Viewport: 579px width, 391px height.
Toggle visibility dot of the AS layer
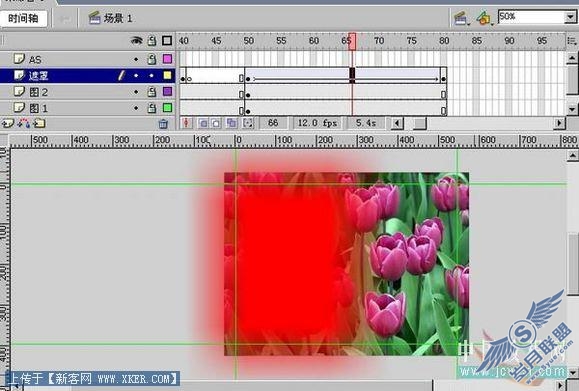click(136, 59)
